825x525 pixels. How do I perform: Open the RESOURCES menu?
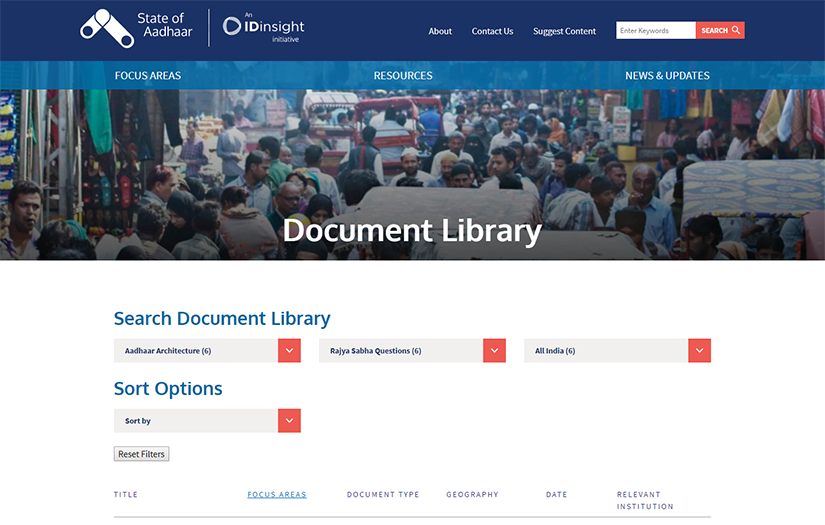coord(403,75)
